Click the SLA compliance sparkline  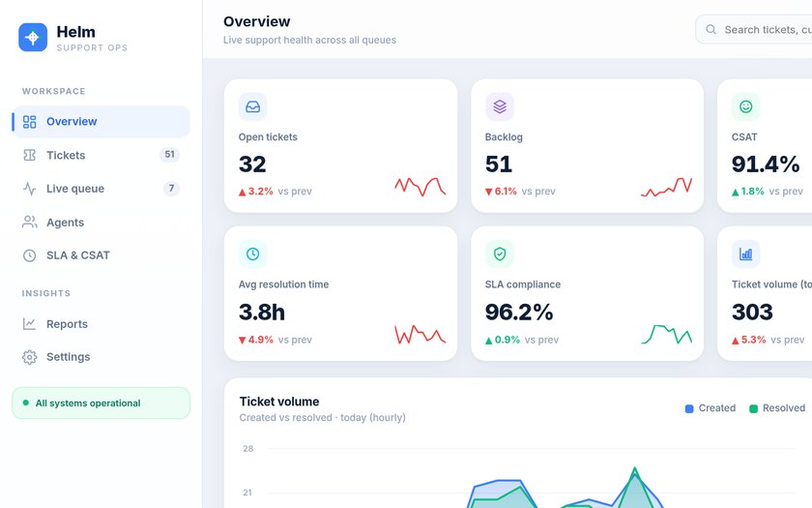[x=666, y=335]
